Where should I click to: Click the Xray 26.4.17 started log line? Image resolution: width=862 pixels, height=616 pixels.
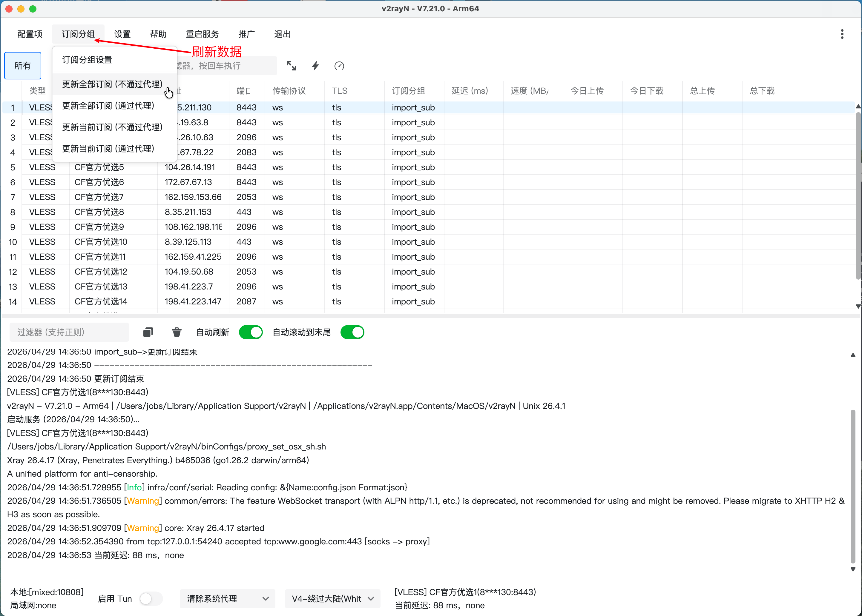pos(136,528)
